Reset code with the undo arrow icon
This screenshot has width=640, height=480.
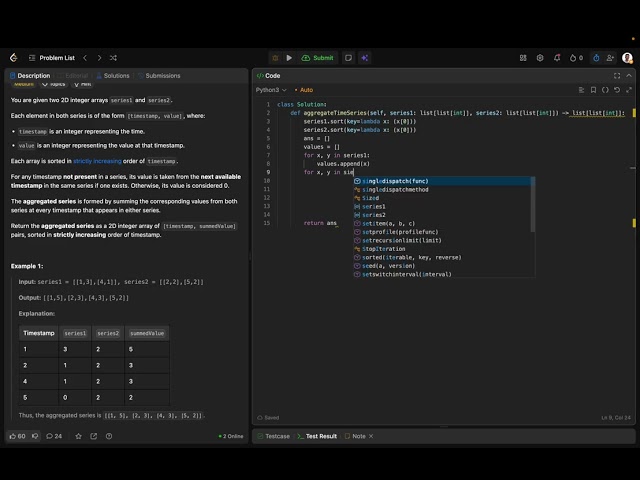tap(617, 90)
